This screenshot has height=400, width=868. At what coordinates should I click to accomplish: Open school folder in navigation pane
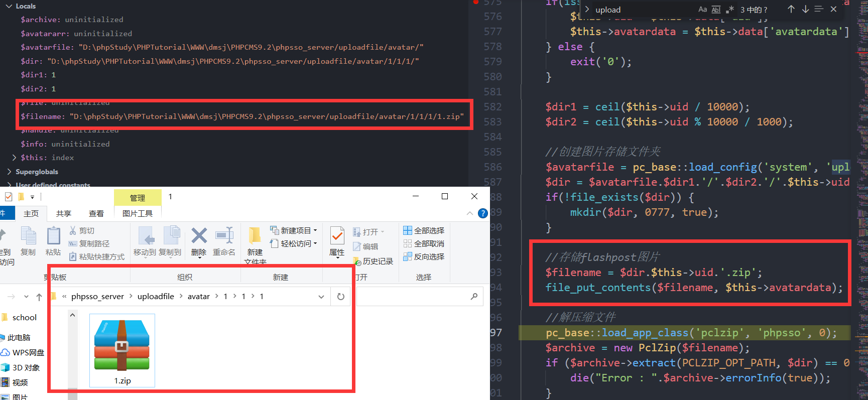(25, 317)
